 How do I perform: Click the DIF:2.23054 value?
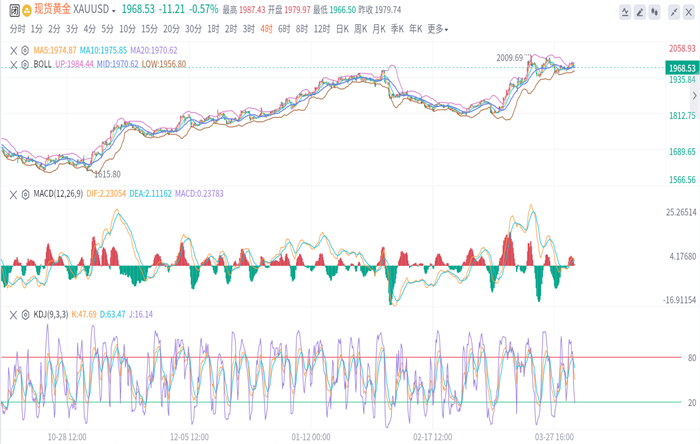[106, 194]
